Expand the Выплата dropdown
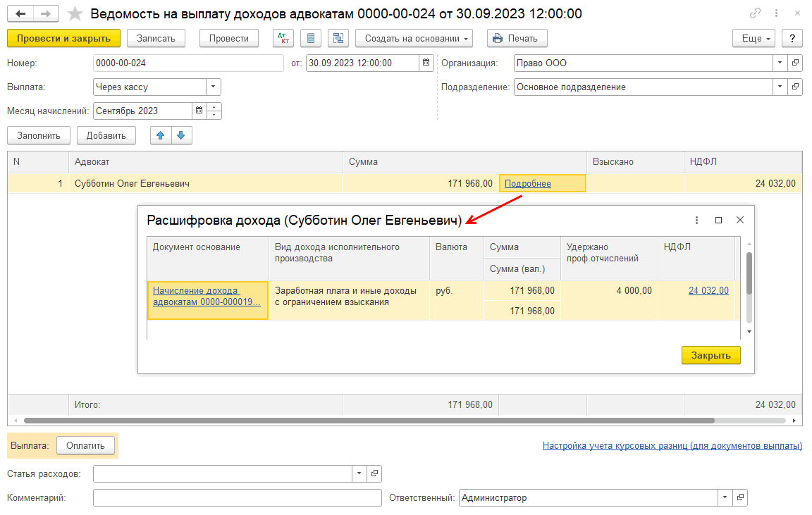This screenshot has width=812, height=515. point(213,87)
